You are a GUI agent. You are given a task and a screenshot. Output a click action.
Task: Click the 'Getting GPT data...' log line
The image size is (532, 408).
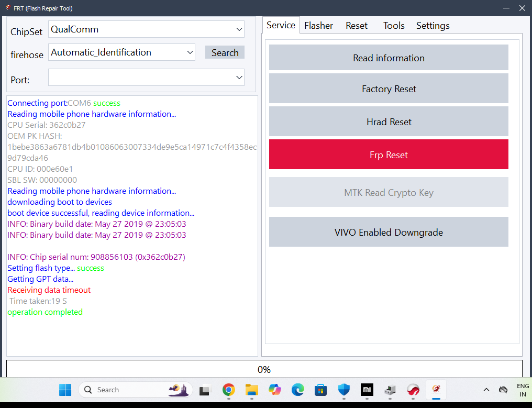tap(40, 279)
